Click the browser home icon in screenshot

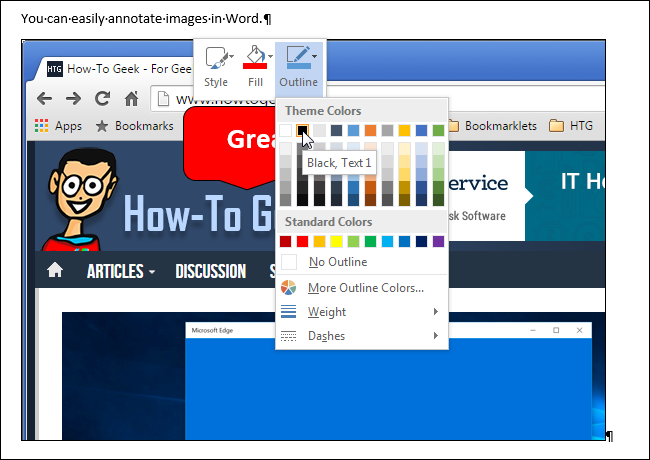tap(131, 98)
